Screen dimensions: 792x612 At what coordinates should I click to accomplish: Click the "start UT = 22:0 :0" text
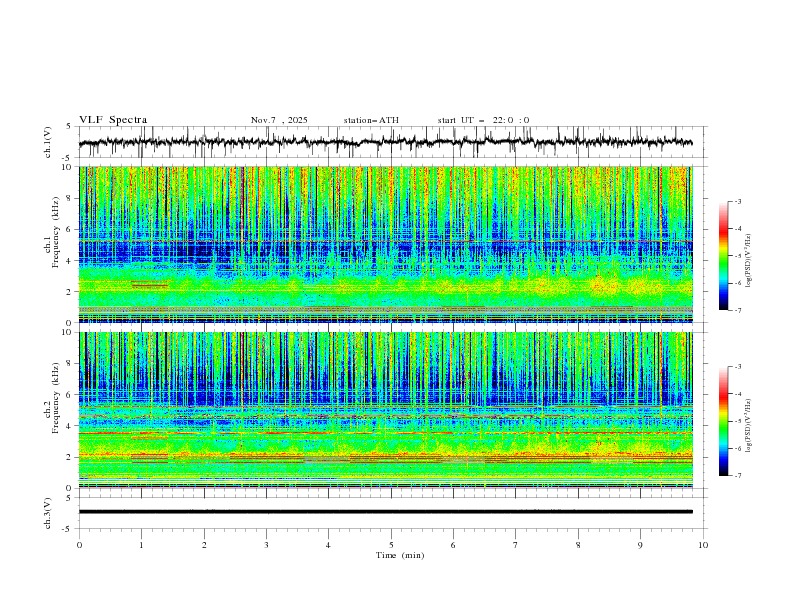point(483,120)
